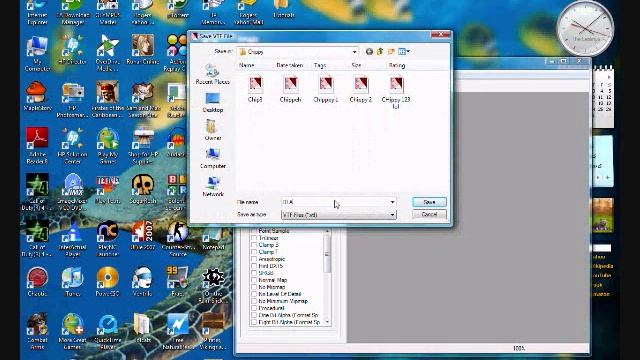Select the OverDrive Media desktop icon

(107, 53)
